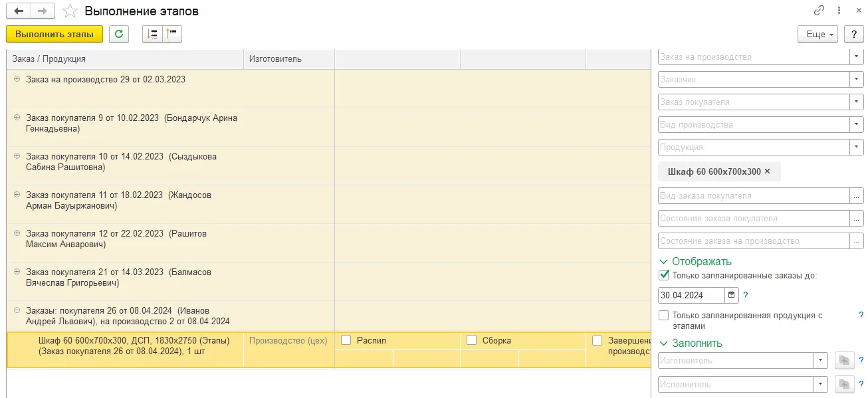This screenshot has width=868, height=398.
Task: Open the calendar picker beside 30.04.2024
Action: tap(732, 295)
